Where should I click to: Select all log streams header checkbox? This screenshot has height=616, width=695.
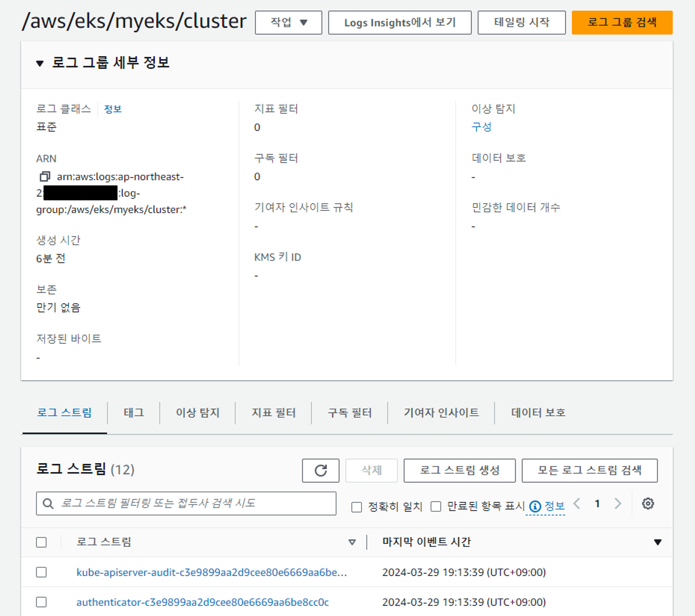click(x=41, y=542)
